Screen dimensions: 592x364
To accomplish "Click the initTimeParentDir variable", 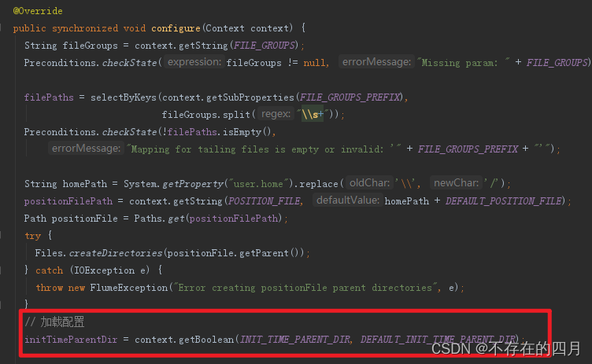I will [x=71, y=340].
